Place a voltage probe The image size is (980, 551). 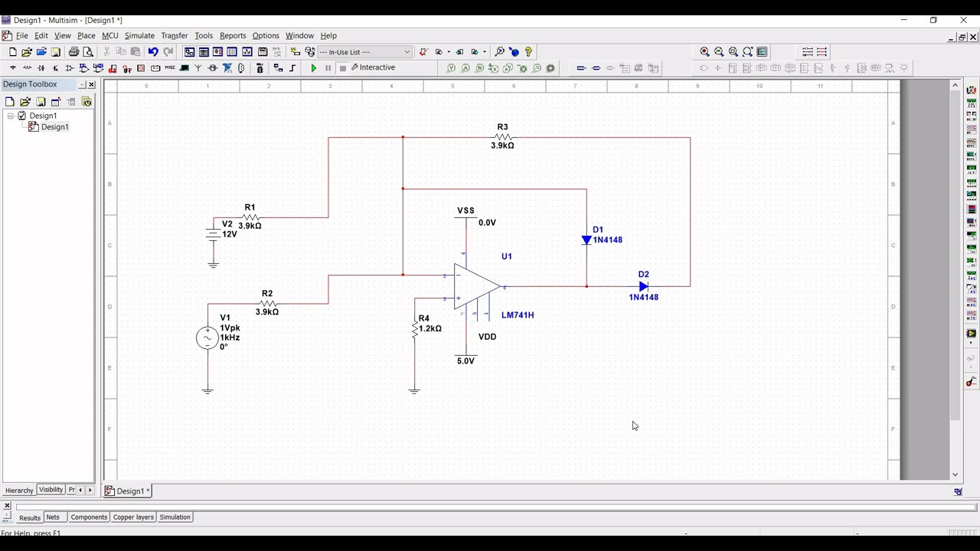pos(451,68)
